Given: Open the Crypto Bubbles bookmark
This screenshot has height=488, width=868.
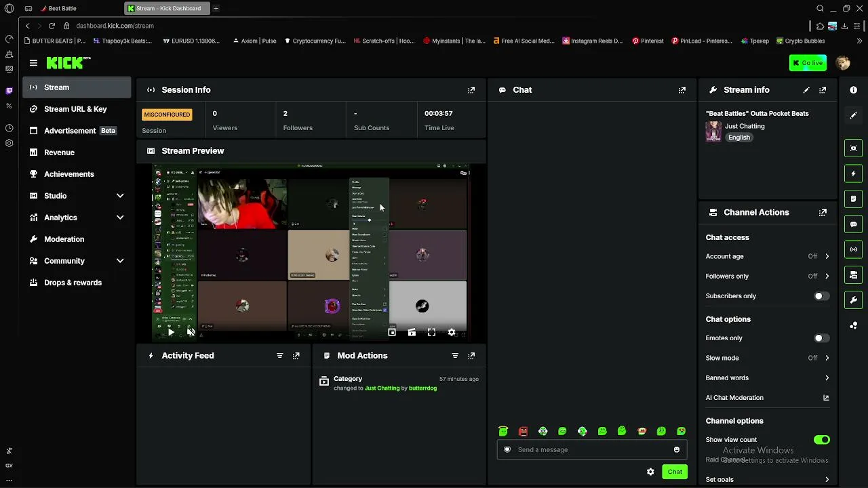Looking at the screenshot, I should pos(800,41).
